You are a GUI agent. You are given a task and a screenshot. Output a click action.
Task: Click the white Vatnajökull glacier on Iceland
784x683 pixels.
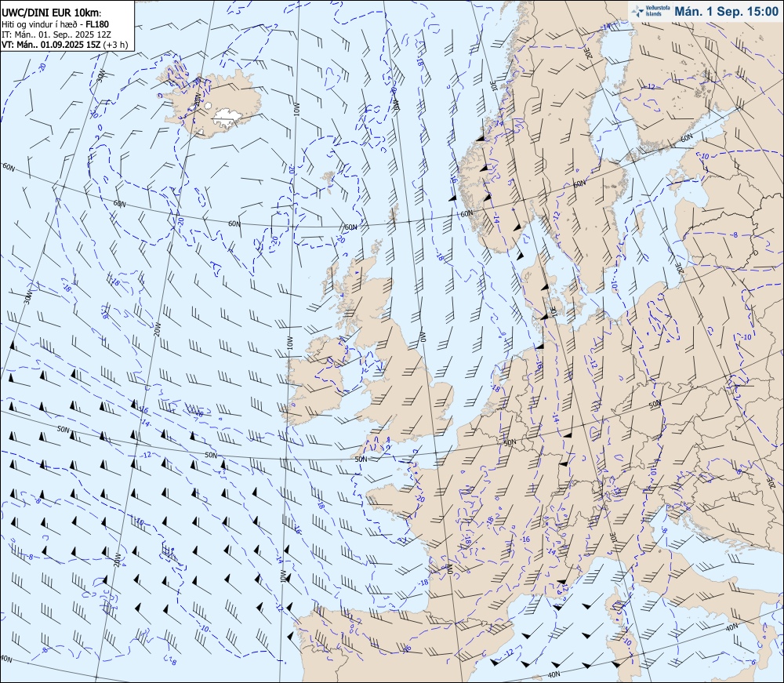click(229, 118)
